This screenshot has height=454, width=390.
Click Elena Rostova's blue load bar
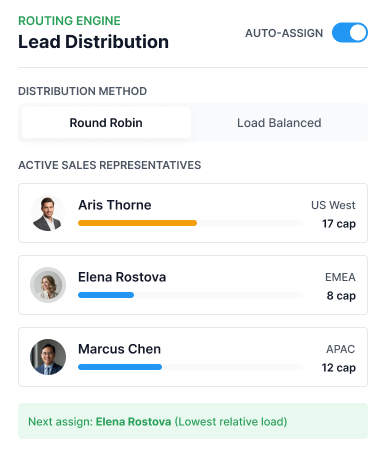(106, 295)
